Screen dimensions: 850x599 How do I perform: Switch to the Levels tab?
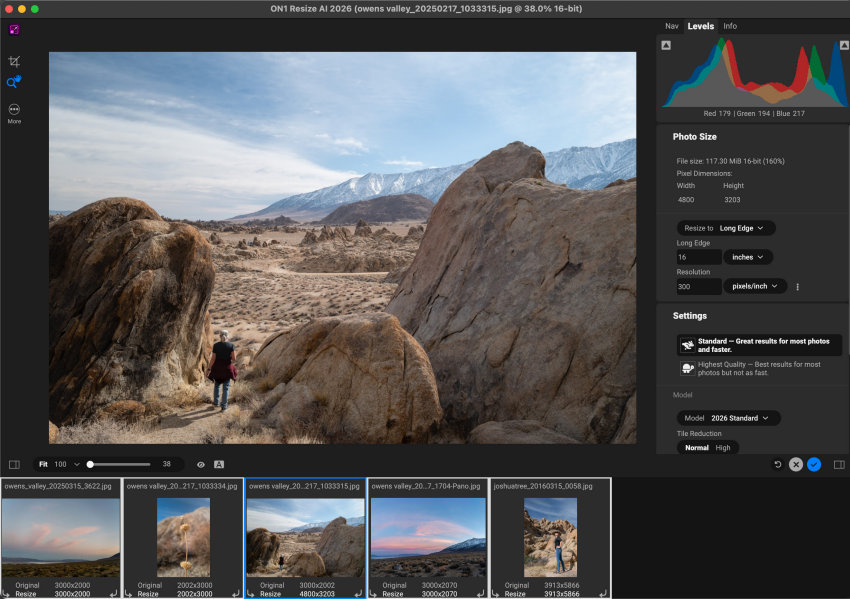[x=700, y=26]
